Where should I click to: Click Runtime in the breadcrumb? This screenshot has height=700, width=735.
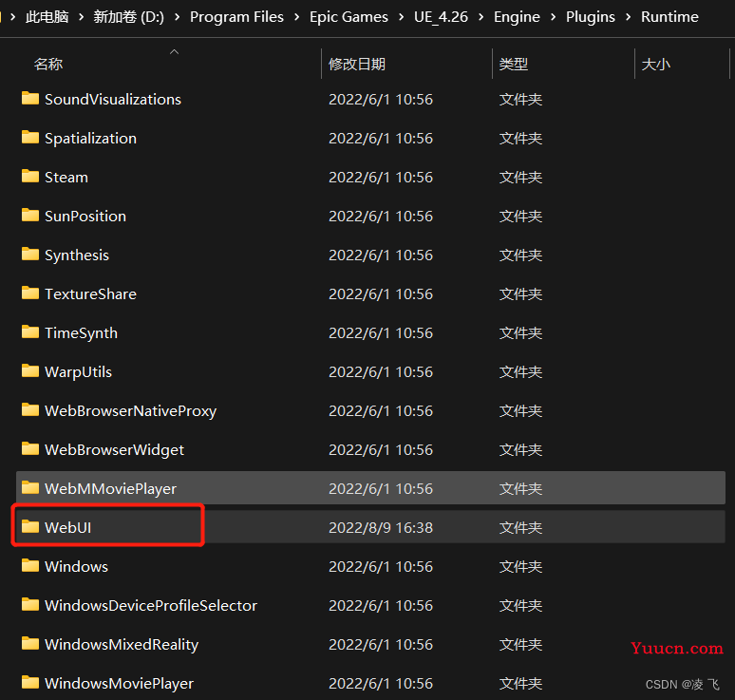click(x=669, y=17)
